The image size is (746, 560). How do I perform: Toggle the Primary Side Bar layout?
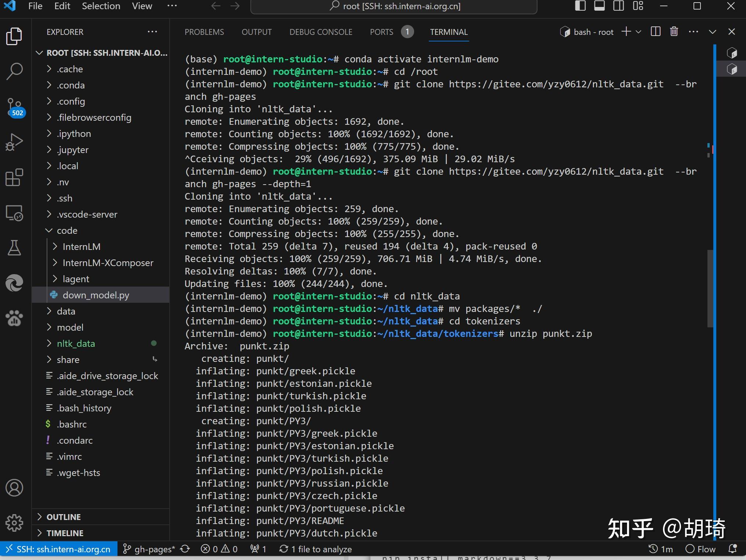tap(580, 6)
